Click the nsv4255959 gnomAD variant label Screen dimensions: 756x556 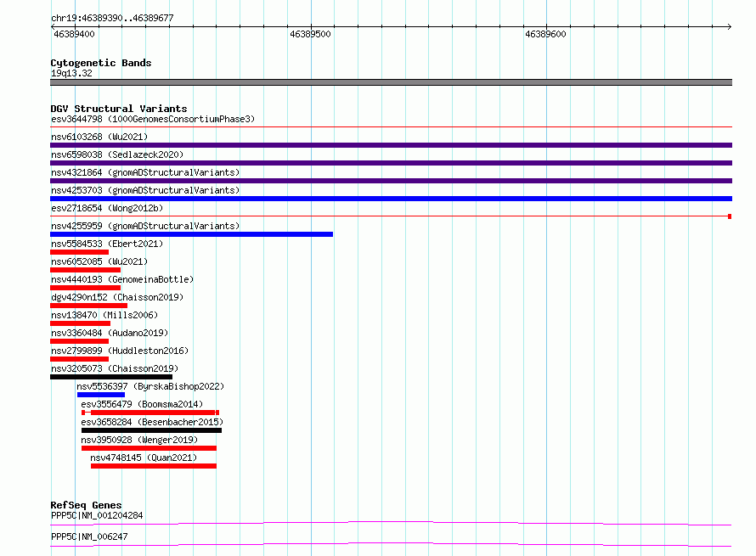tap(145, 226)
